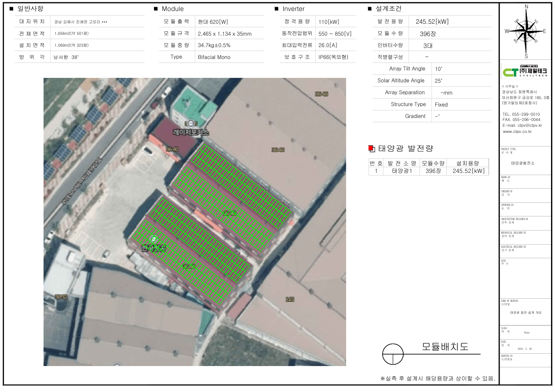Select the Array Tilt Angle 10° value
555x392 pixels.
(x=439, y=69)
